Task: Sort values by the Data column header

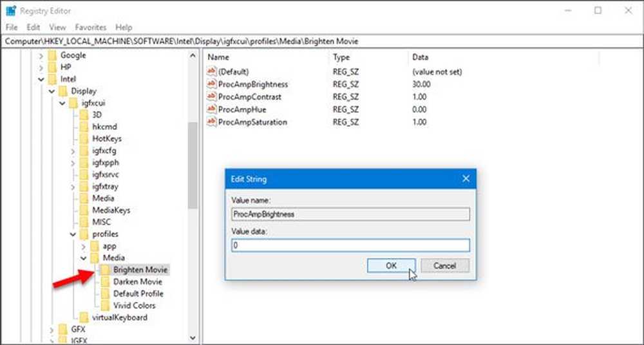Action: [420, 57]
